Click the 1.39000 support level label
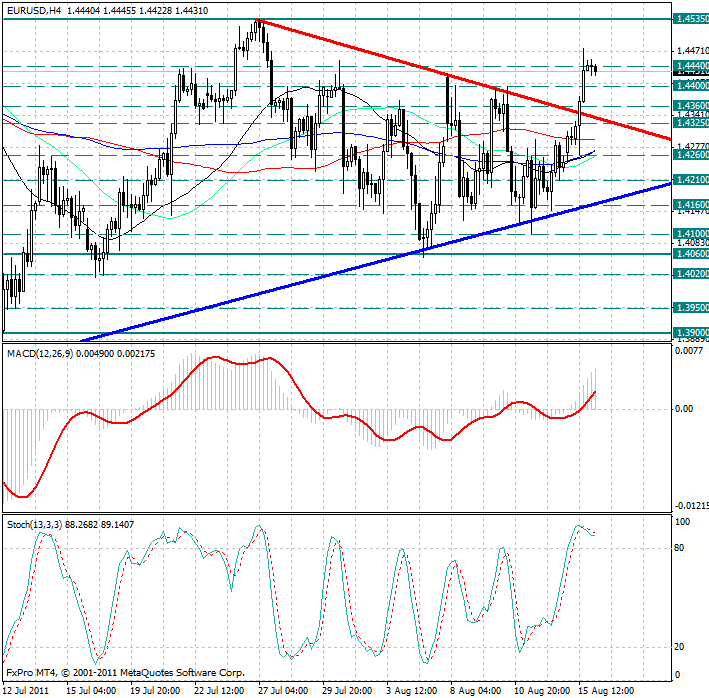709x698 pixels. click(x=691, y=333)
